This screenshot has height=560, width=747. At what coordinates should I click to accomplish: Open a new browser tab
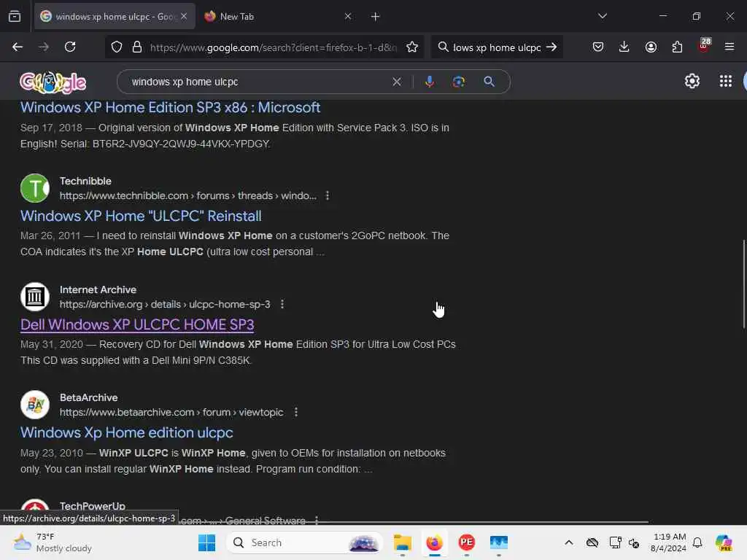click(x=376, y=17)
